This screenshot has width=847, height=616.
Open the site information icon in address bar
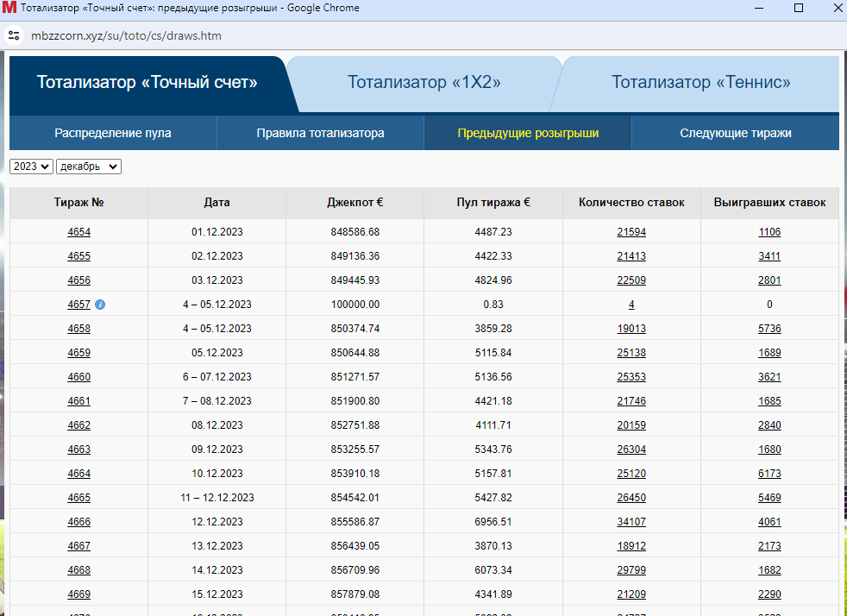tap(14, 36)
